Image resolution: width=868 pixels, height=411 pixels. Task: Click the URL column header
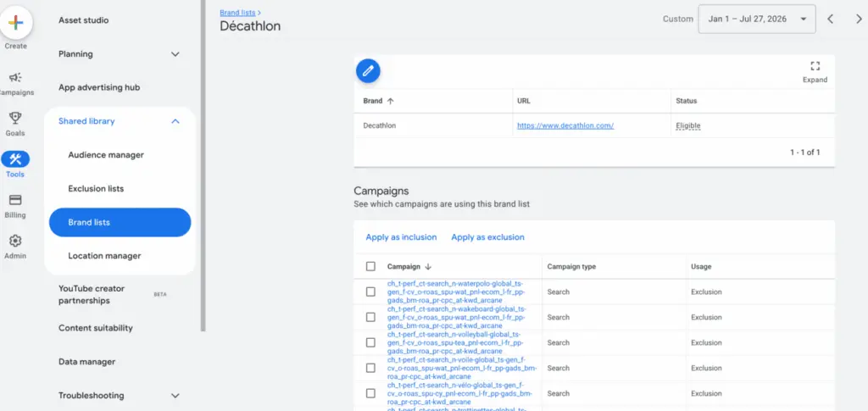click(x=524, y=101)
